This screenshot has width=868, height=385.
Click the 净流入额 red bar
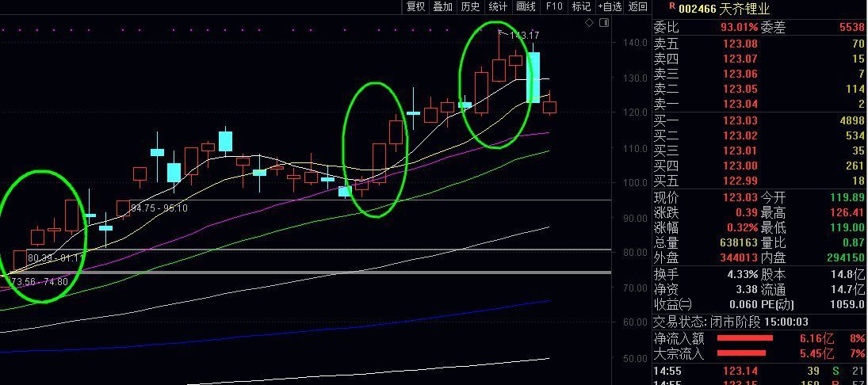(x=744, y=338)
